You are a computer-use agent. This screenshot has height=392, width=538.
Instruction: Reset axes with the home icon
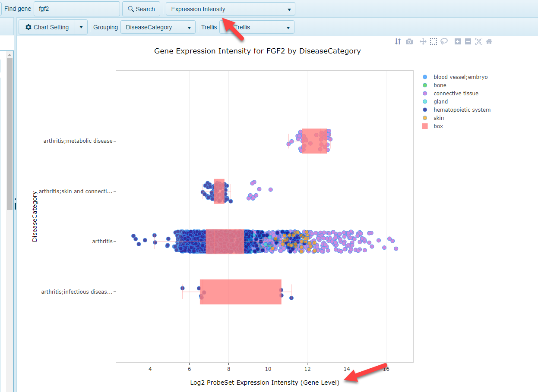(x=489, y=41)
